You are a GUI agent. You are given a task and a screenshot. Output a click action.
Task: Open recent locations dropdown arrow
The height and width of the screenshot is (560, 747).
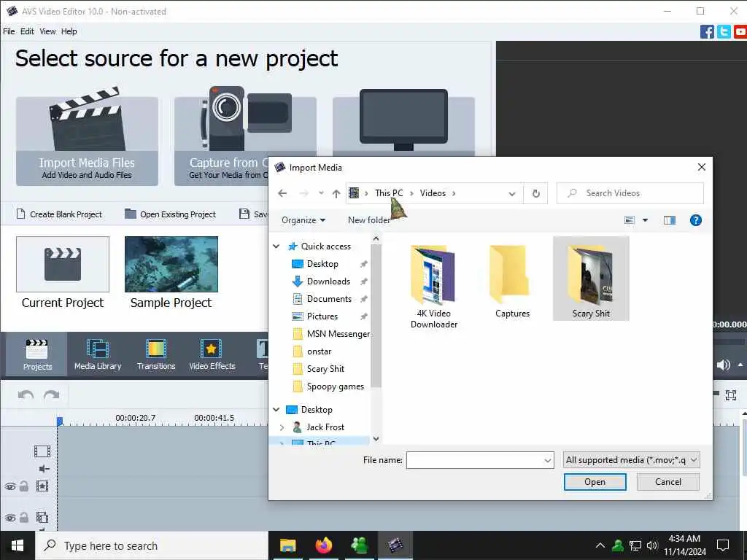click(x=321, y=193)
